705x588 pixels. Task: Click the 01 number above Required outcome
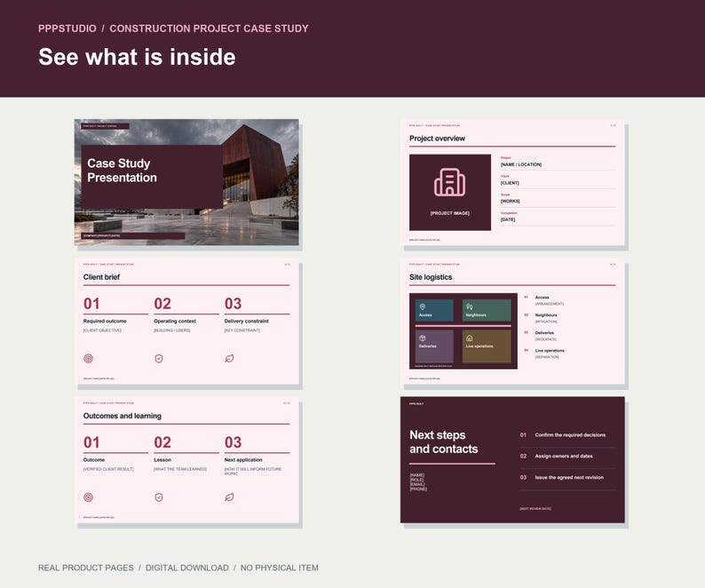point(91,304)
